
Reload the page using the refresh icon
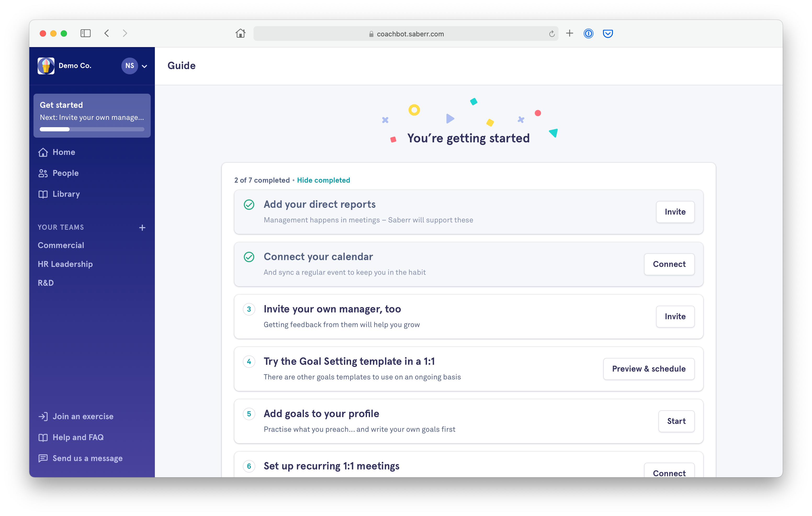point(551,33)
